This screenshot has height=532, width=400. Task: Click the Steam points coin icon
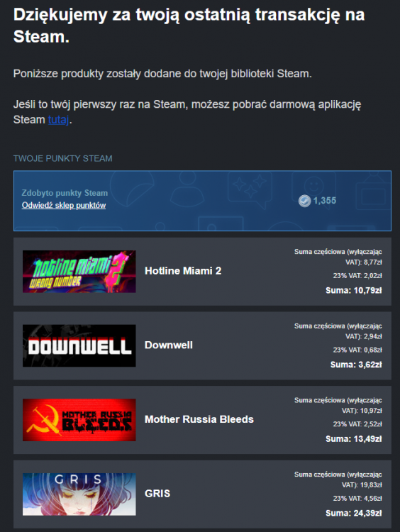pos(304,201)
